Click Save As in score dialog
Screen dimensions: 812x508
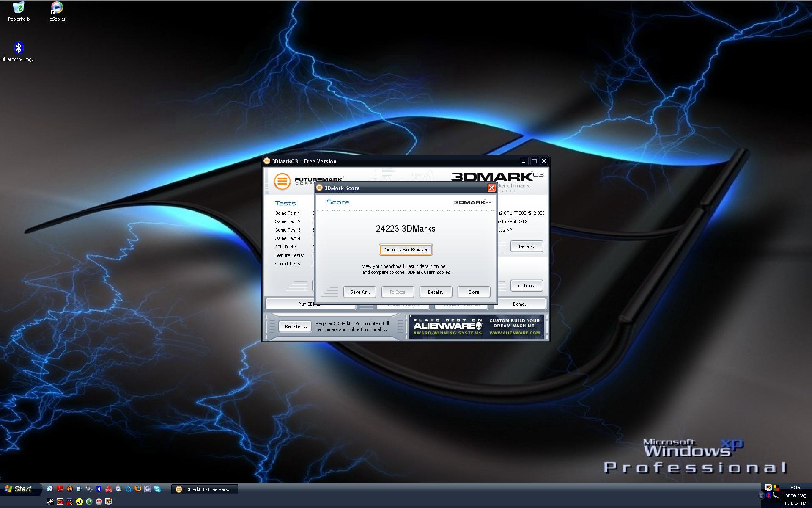pyautogui.click(x=360, y=292)
